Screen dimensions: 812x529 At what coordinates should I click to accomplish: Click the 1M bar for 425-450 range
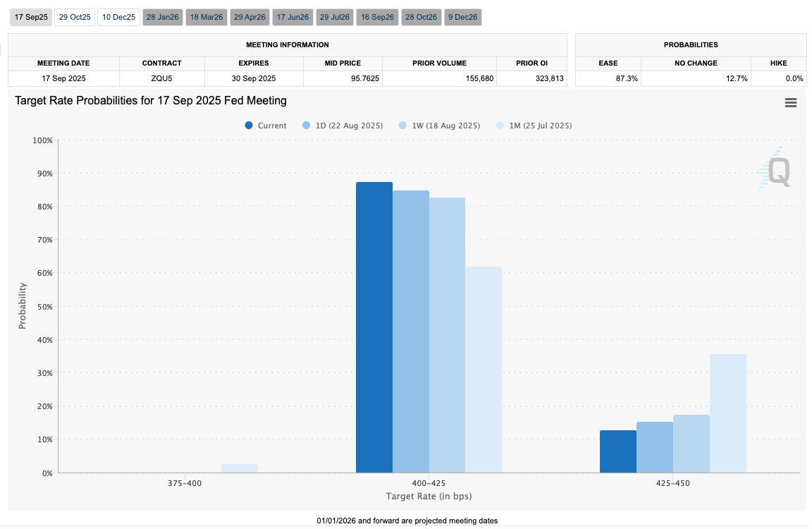point(728,413)
